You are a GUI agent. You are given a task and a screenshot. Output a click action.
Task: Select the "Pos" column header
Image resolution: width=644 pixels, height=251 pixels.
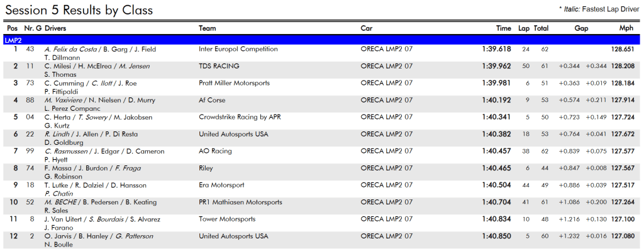(13, 28)
